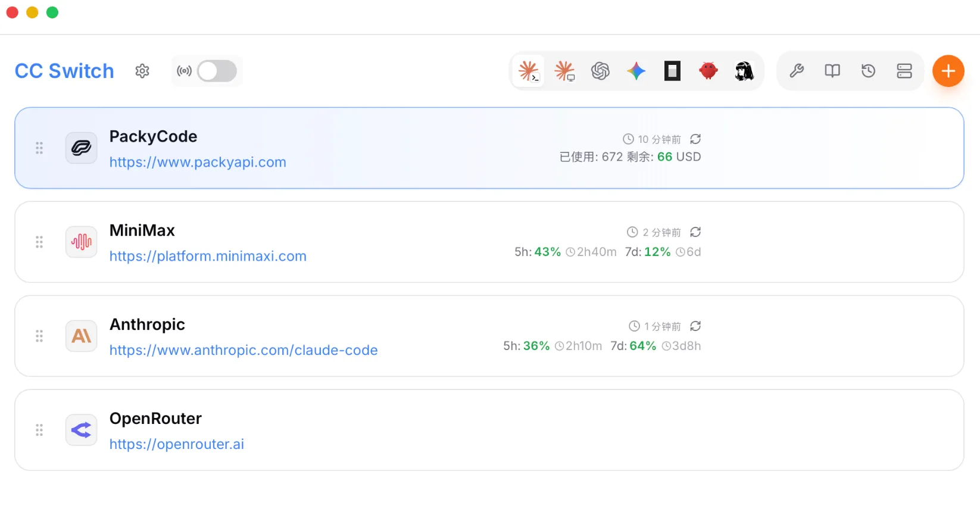Open the history clock icon
Viewport: 980px width, 518px height.
[x=869, y=71]
